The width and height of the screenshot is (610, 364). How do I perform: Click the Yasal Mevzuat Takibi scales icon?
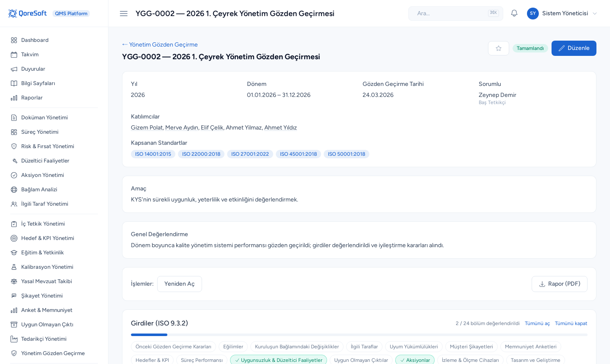pyautogui.click(x=14, y=281)
